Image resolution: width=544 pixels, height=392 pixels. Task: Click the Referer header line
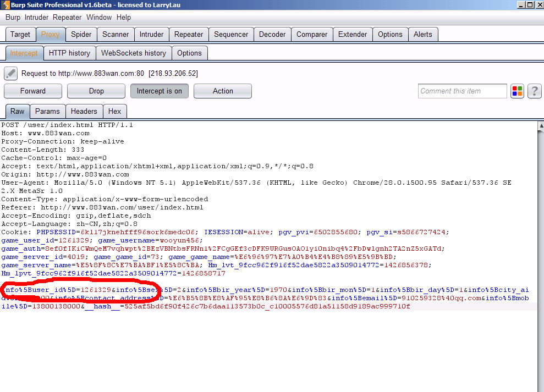(x=102, y=207)
